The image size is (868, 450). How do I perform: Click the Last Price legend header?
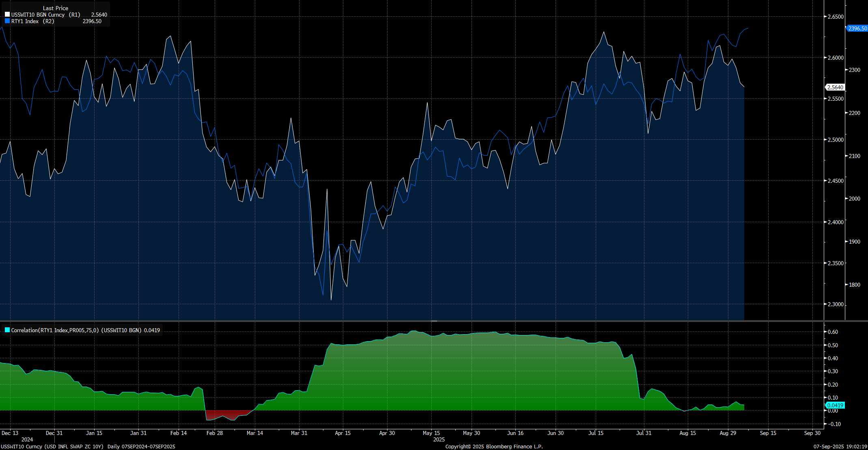tap(56, 8)
